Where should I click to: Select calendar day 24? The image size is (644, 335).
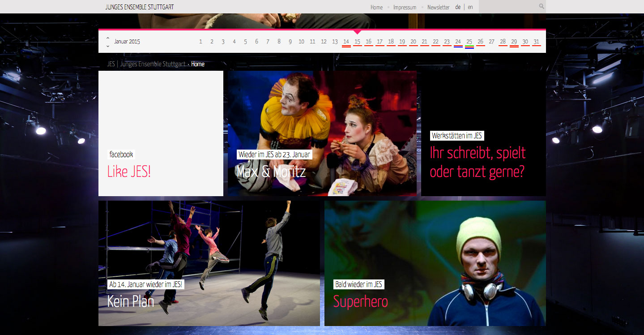(x=458, y=42)
